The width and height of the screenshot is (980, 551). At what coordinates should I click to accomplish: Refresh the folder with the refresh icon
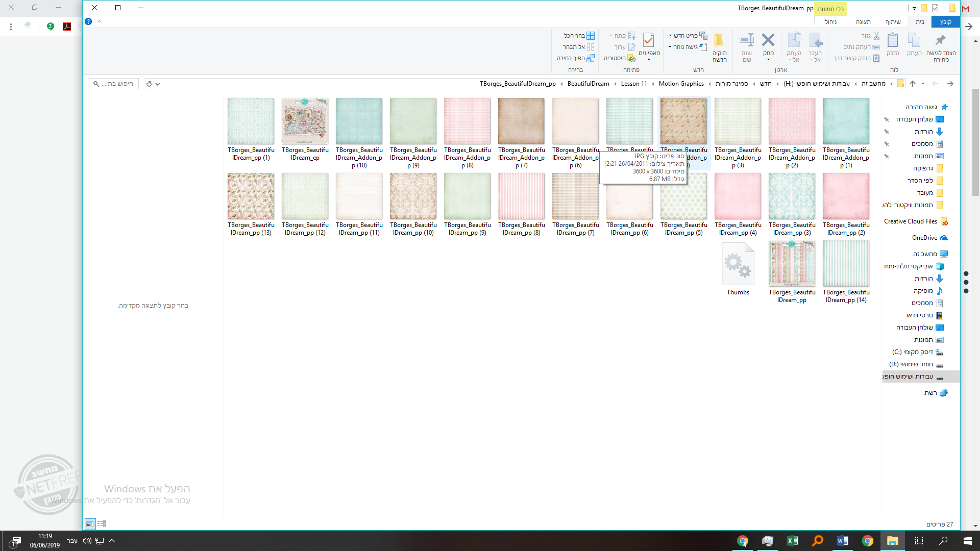149,83
